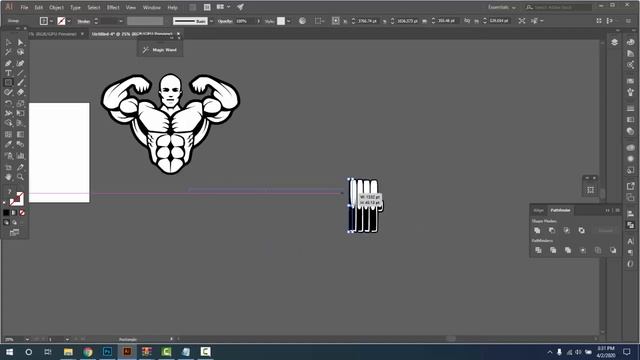Open the Window menu
640x360 pixels.
[x=151, y=7]
